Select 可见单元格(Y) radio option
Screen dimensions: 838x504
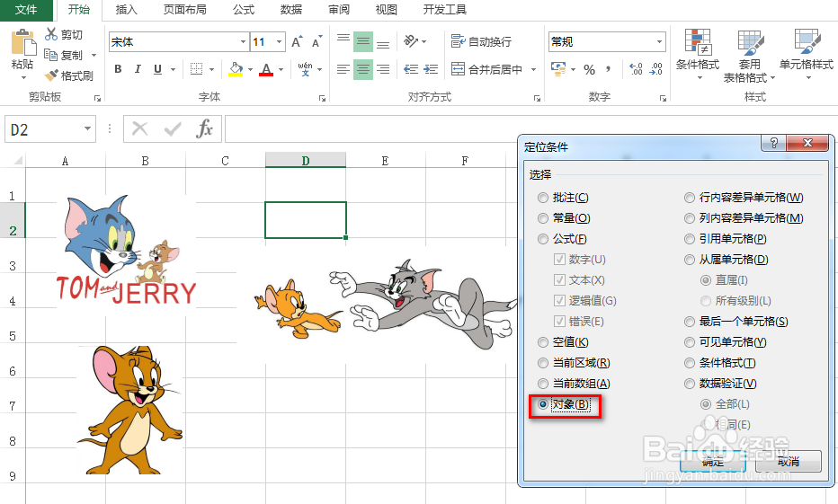pyautogui.click(x=726, y=342)
